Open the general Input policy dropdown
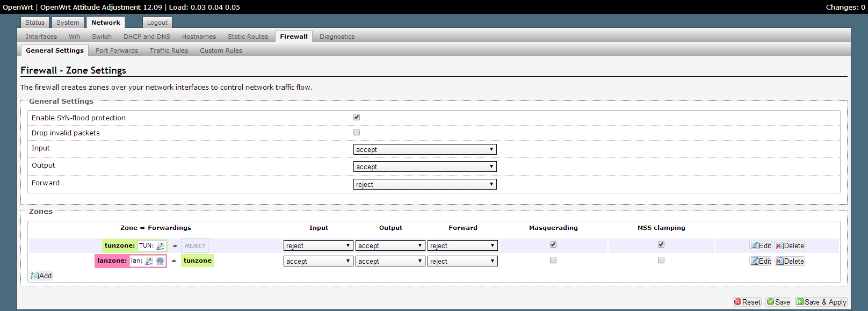 (x=425, y=149)
